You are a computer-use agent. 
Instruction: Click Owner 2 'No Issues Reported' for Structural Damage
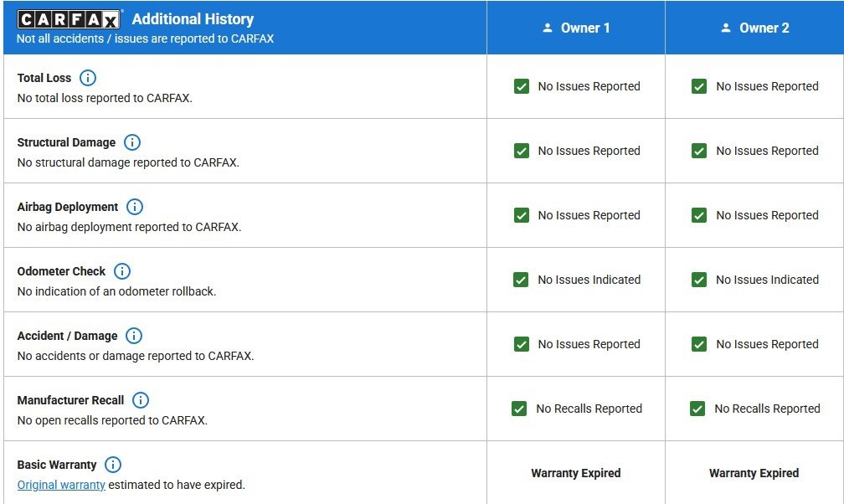767,151
